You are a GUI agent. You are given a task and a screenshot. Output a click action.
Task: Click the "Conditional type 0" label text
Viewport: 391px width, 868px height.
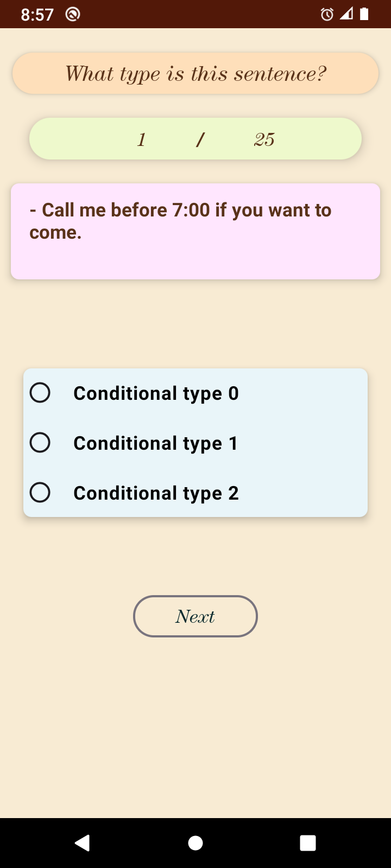click(156, 393)
